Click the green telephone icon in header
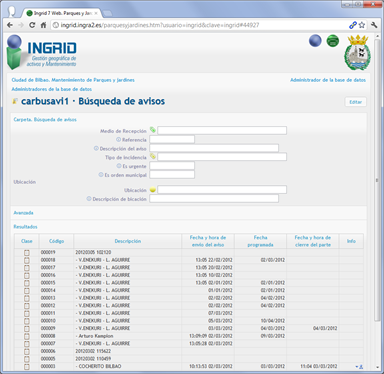This screenshot has height=374, width=384. click(332, 41)
